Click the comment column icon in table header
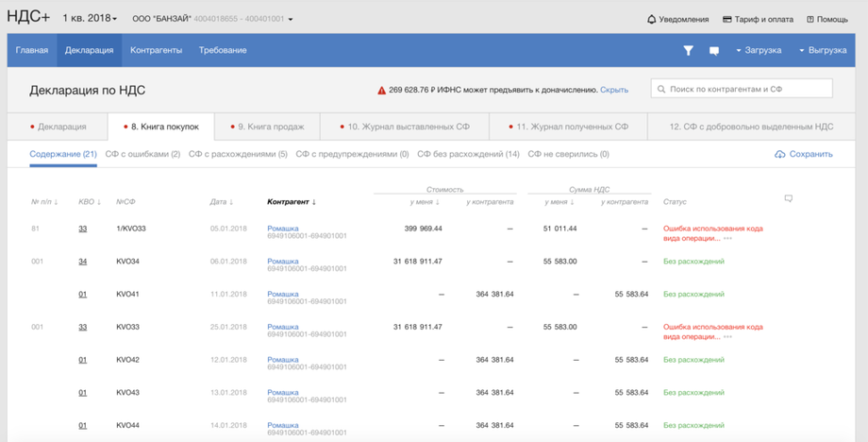Image resolution: width=868 pixels, height=442 pixels. tap(789, 198)
